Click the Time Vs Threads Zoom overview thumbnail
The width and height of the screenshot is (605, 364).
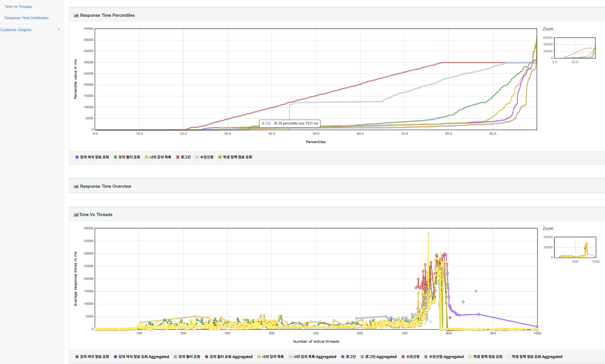point(575,247)
